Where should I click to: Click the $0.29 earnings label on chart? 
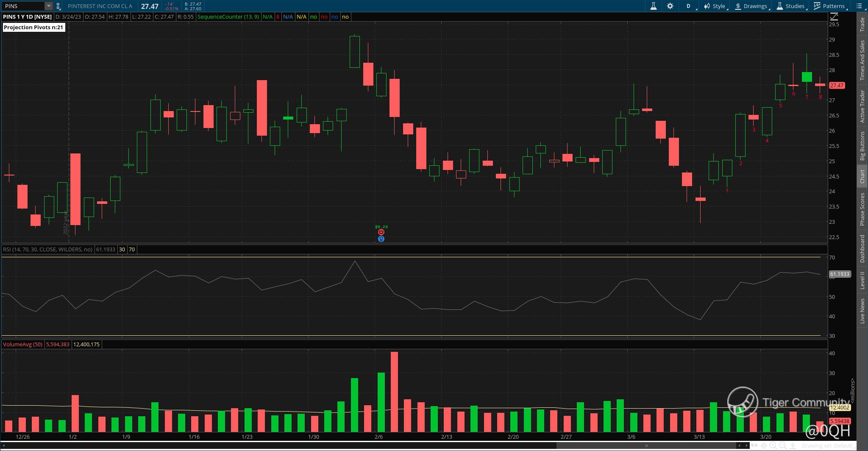(381, 227)
